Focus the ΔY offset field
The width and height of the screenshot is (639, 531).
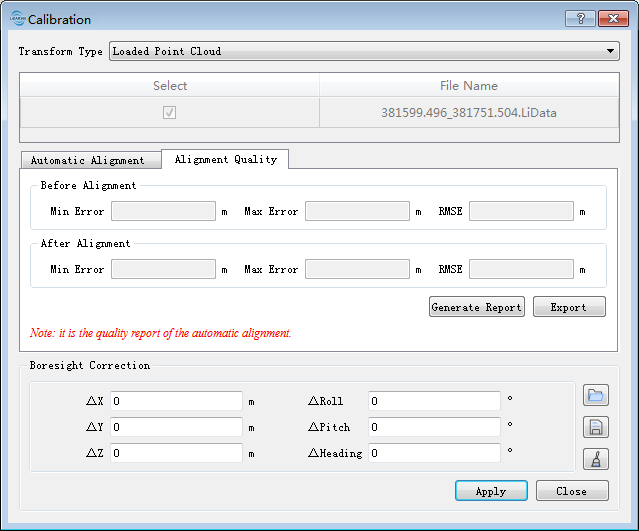tap(176, 427)
